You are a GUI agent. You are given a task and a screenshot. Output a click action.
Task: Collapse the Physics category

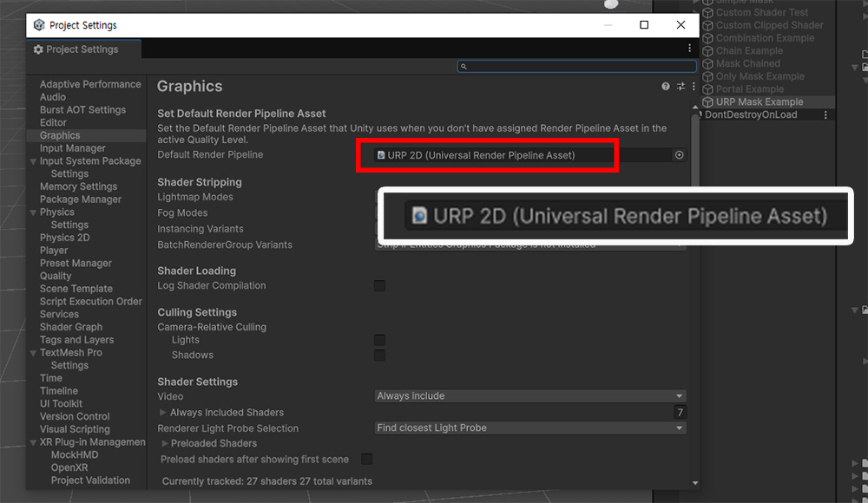click(x=33, y=212)
